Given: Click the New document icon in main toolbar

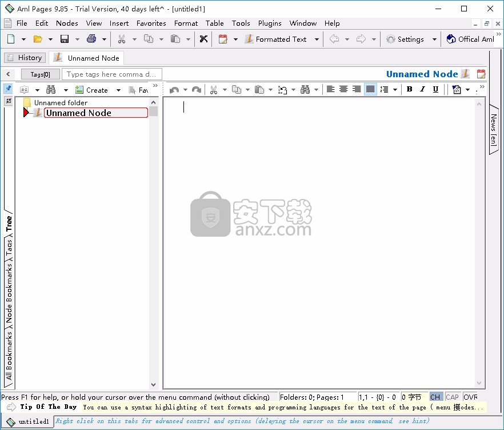Looking at the screenshot, I should [11, 39].
